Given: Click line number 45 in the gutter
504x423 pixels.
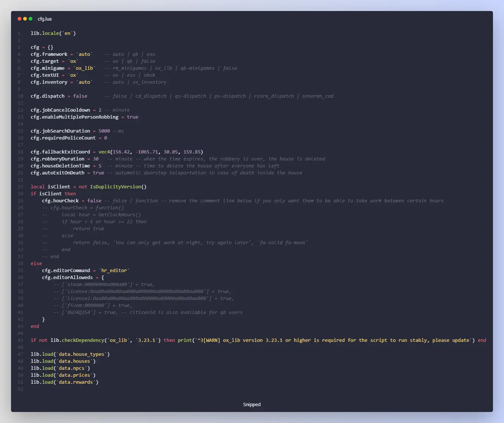Looking at the screenshot, I should click(x=21, y=340).
